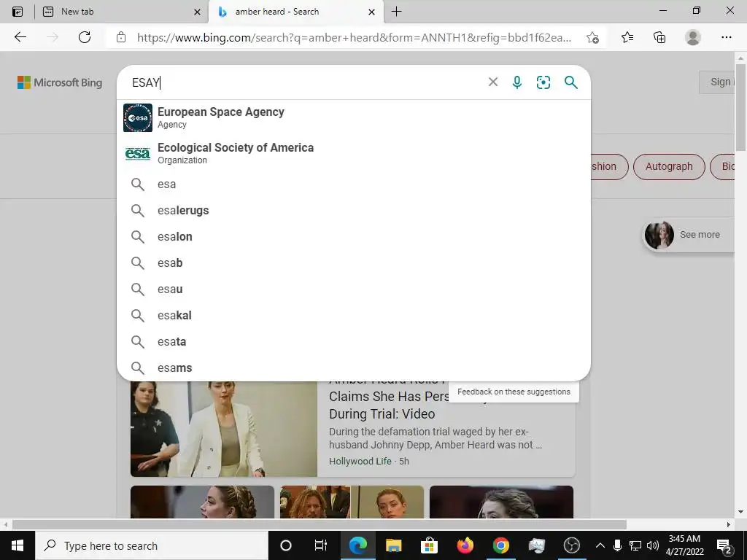Choose the 'esata' suggestion
The height and width of the screenshot is (560, 747).
pos(354,341)
